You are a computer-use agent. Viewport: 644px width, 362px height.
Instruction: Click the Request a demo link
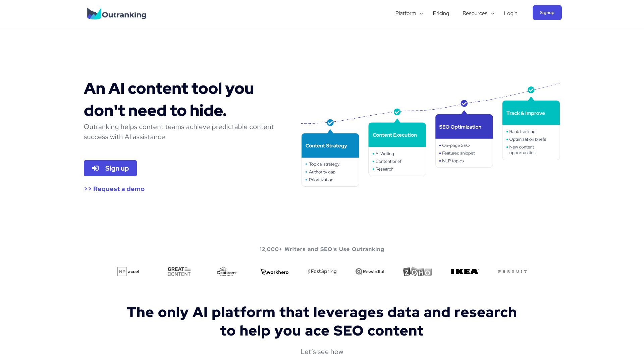coord(114,189)
